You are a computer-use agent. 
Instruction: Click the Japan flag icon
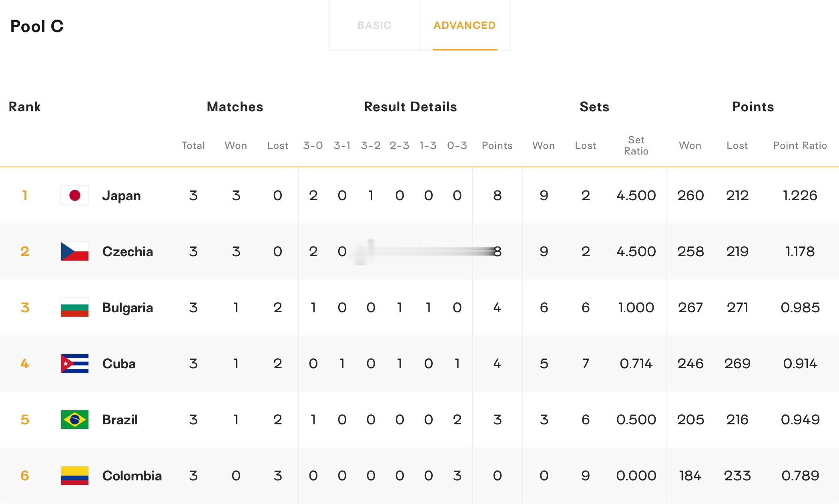[75, 195]
